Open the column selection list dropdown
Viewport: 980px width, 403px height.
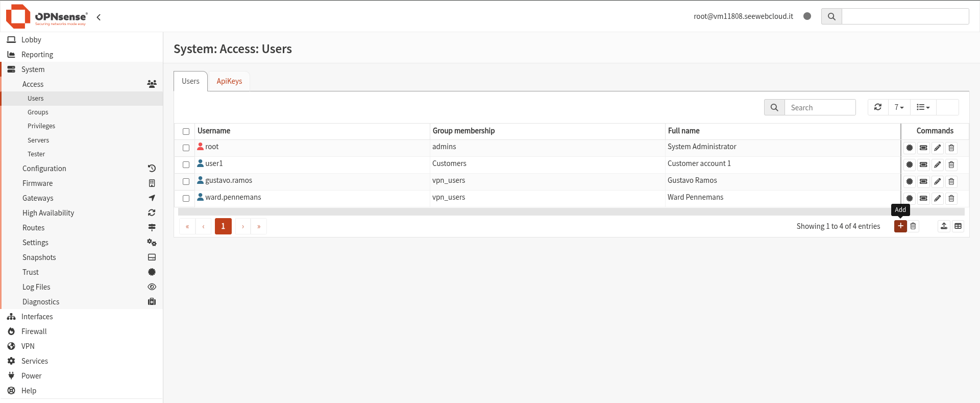pyautogui.click(x=923, y=107)
